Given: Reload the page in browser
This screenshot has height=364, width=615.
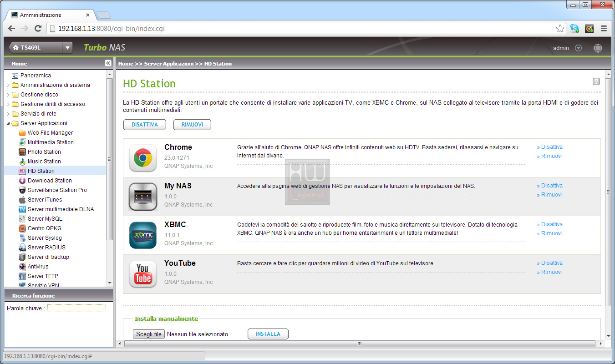Looking at the screenshot, I should point(38,28).
